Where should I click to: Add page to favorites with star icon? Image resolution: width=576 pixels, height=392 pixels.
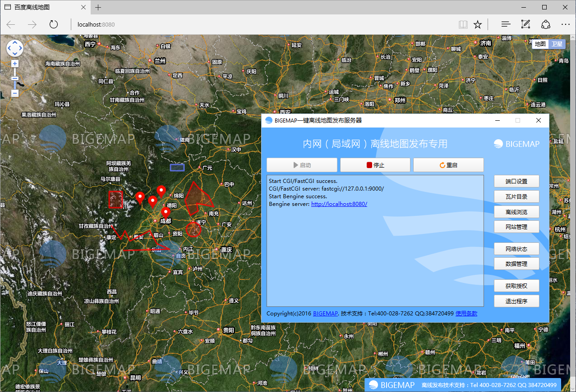click(x=478, y=24)
